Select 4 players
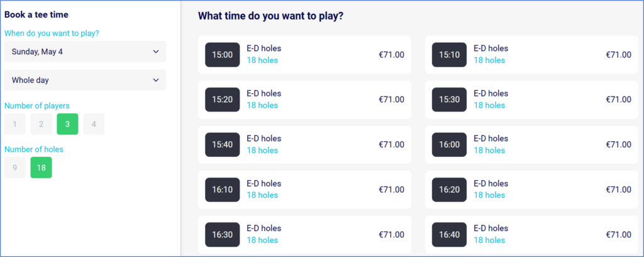 [x=94, y=124]
